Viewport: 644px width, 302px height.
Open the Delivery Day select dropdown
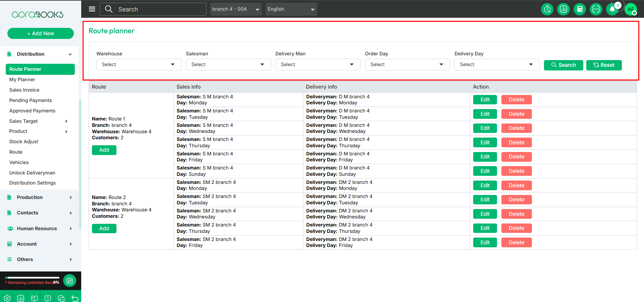496,64
